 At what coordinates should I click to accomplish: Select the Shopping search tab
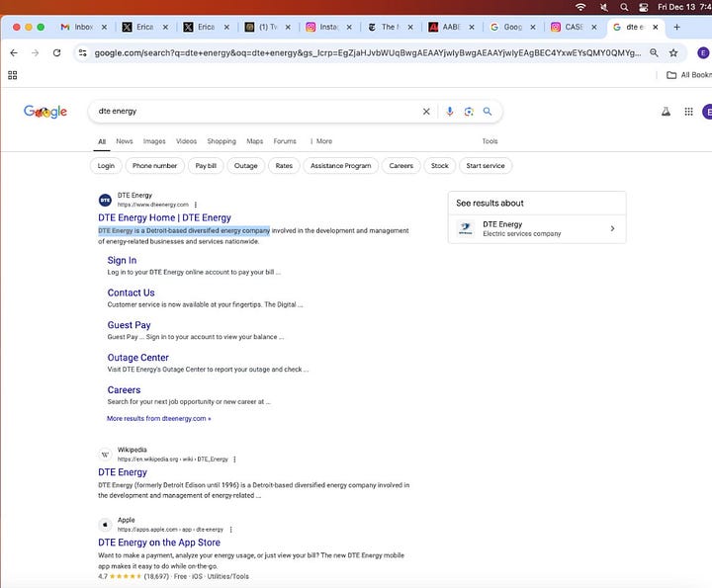pyautogui.click(x=222, y=141)
